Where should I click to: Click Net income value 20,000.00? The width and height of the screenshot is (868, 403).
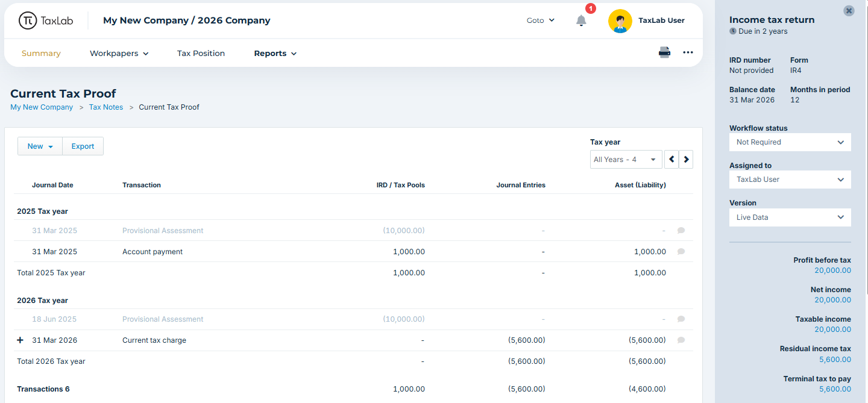(x=832, y=300)
